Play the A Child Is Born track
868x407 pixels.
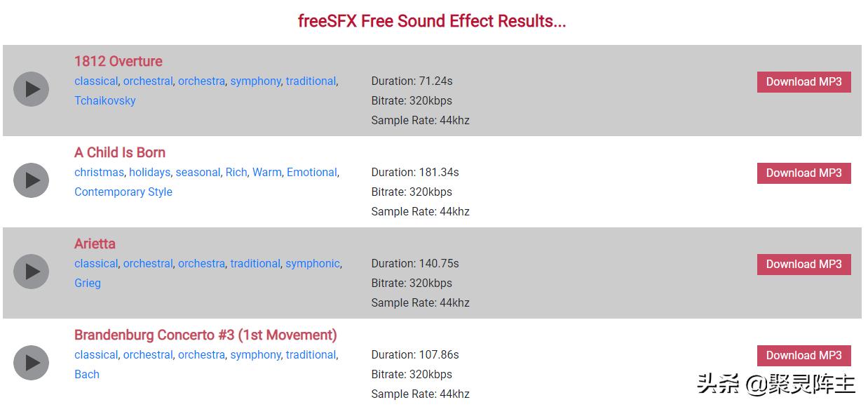(31, 180)
